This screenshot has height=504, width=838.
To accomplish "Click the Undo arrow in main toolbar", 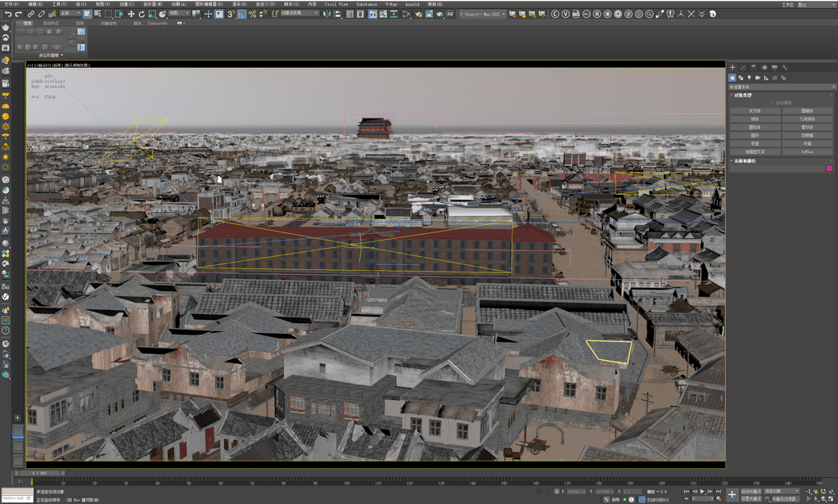I will 8,14.
